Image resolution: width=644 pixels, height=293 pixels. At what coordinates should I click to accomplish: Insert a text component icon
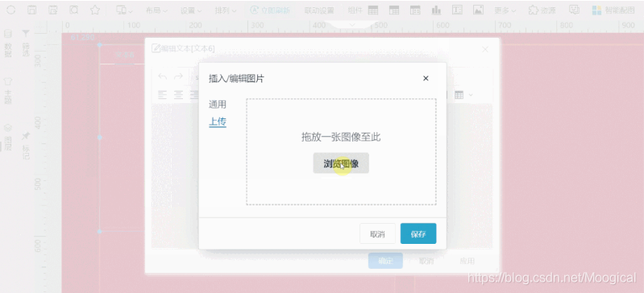pyautogui.click(x=457, y=10)
